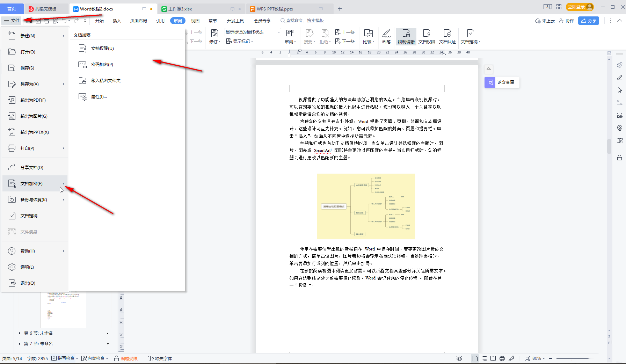Screen dimensions: 626x364
Task: Toggle eye protection mode icon
Action: pyautogui.click(x=459, y=358)
